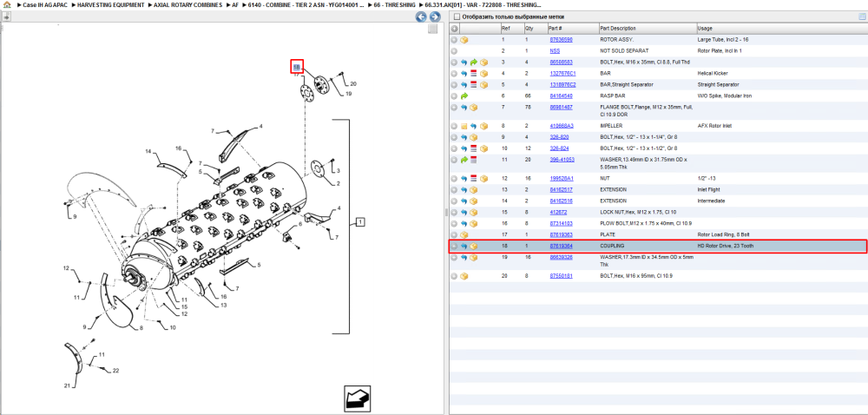Go to the next diagram arrow
The height and width of the screenshot is (415, 868).
tap(435, 17)
